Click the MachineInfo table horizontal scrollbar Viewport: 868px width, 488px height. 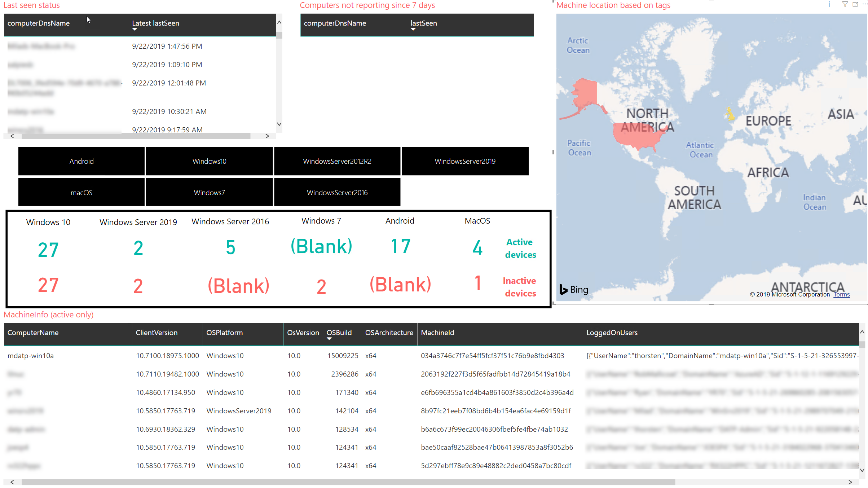[346, 482]
